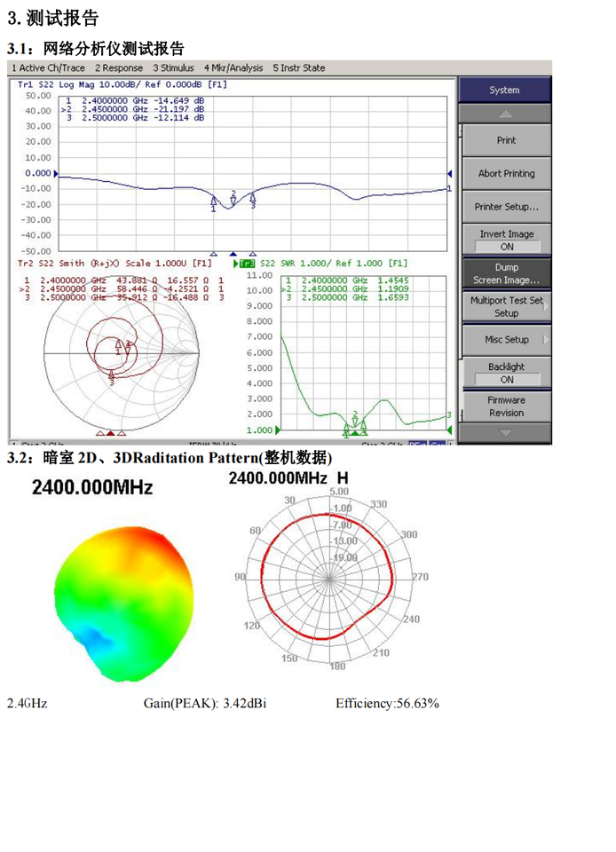Click Dump Screen Image softkey
The image size is (616, 852).
[506, 273]
